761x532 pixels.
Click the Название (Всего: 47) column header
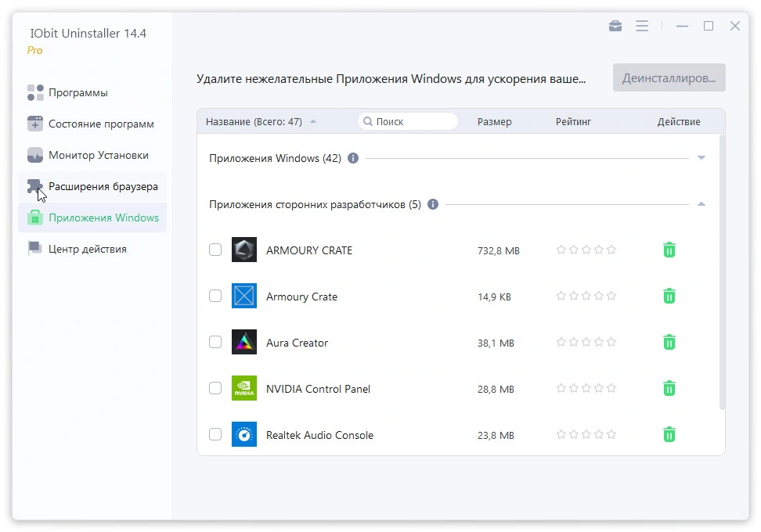[254, 122]
